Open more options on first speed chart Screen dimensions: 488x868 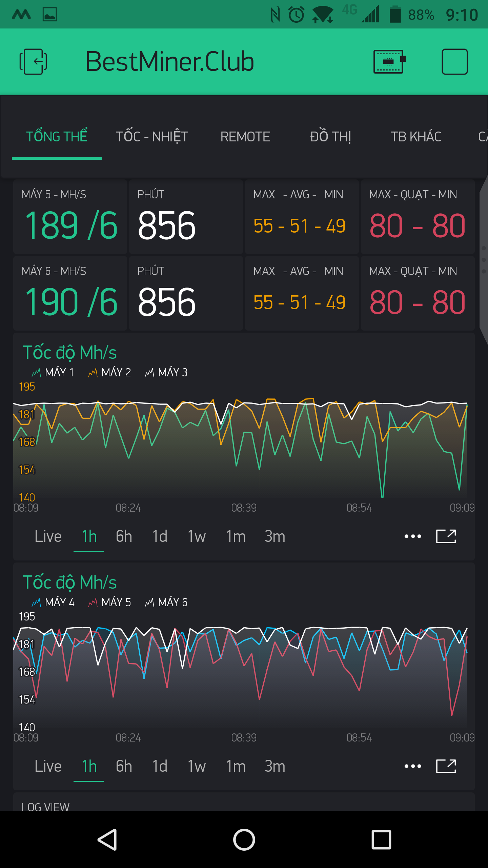pyautogui.click(x=413, y=536)
